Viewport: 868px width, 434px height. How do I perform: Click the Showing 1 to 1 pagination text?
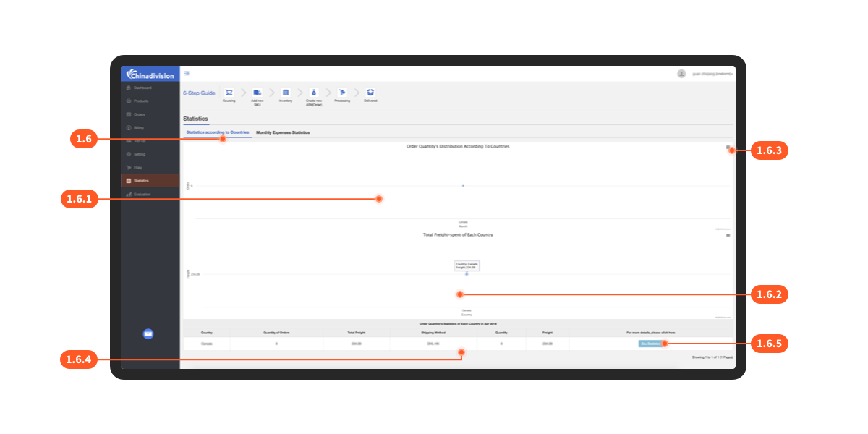(712, 357)
